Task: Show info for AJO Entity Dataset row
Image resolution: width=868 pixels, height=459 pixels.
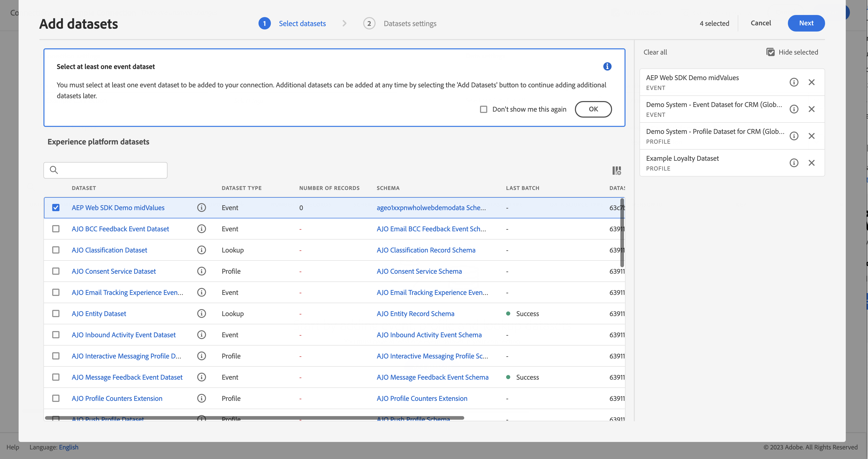Action: 202,314
